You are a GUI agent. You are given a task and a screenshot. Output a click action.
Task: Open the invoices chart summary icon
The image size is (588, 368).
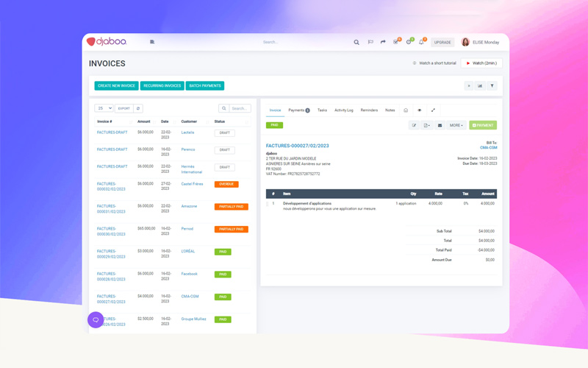[x=480, y=86]
